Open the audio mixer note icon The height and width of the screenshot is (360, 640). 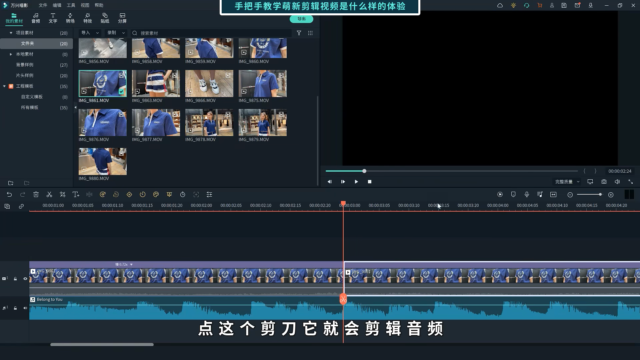[540, 195]
